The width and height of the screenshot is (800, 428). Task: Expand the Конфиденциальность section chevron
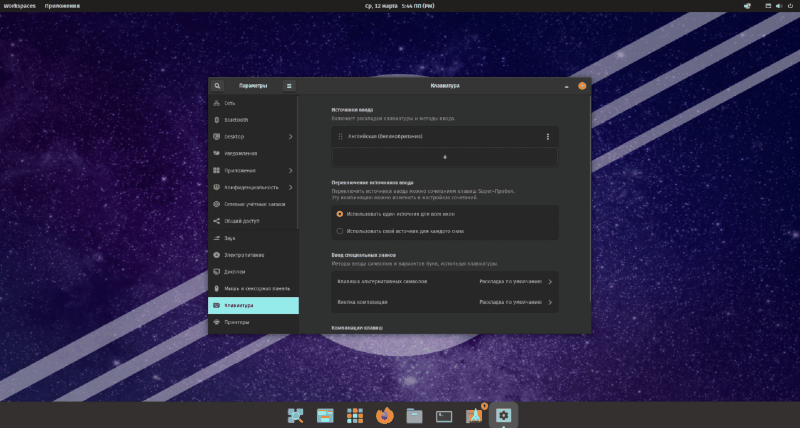point(290,187)
